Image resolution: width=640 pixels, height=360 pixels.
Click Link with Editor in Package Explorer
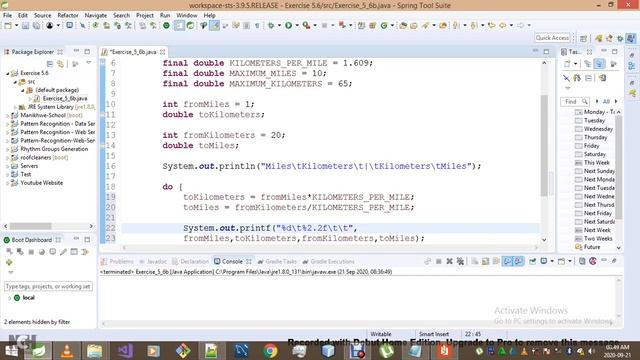click(x=60, y=64)
